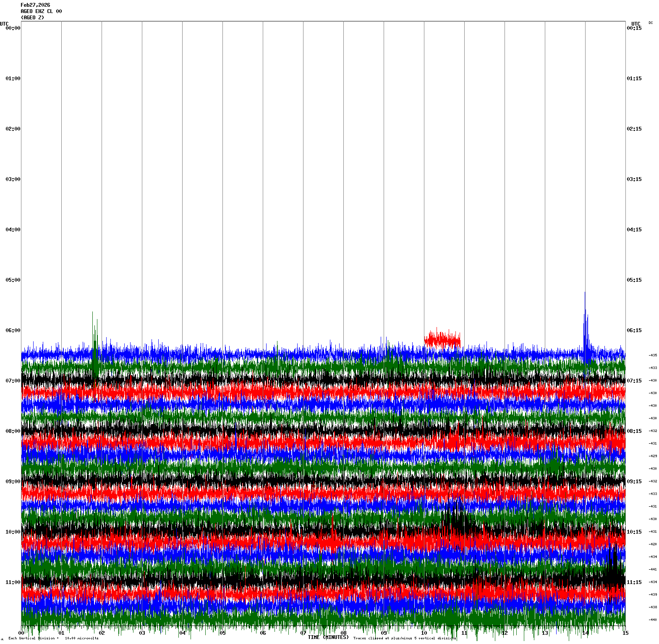Click the DC label in top-right corner

tap(651, 23)
